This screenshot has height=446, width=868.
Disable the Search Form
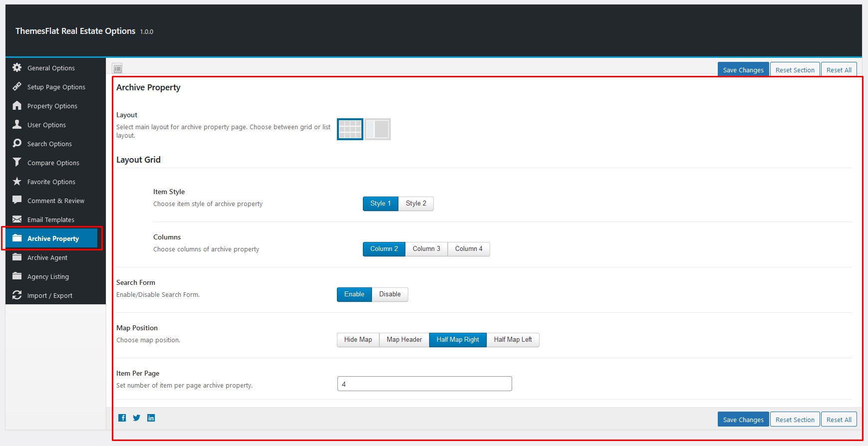(x=390, y=294)
